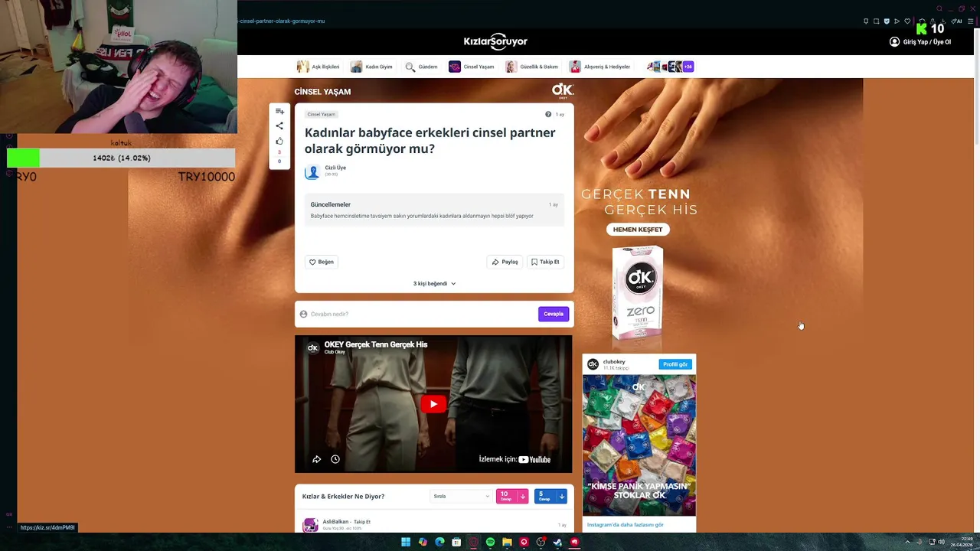
Task: Click the browser snapshot capture icon
Action: (x=876, y=21)
